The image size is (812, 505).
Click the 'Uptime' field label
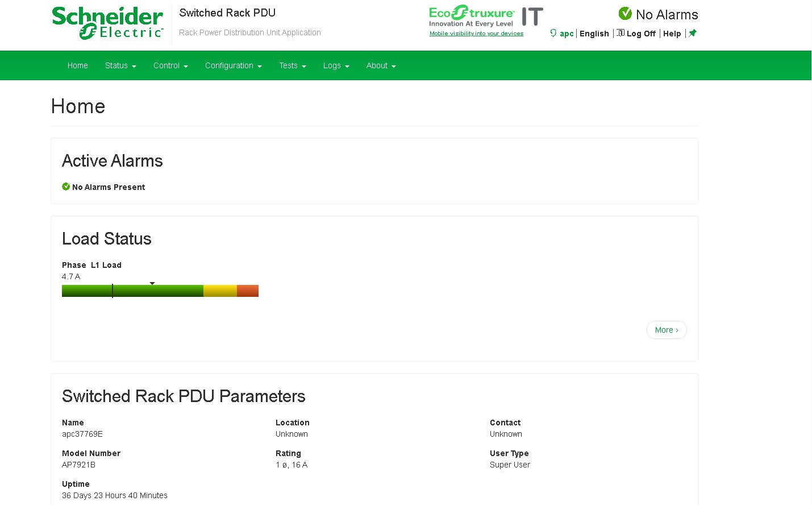(x=76, y=484)
